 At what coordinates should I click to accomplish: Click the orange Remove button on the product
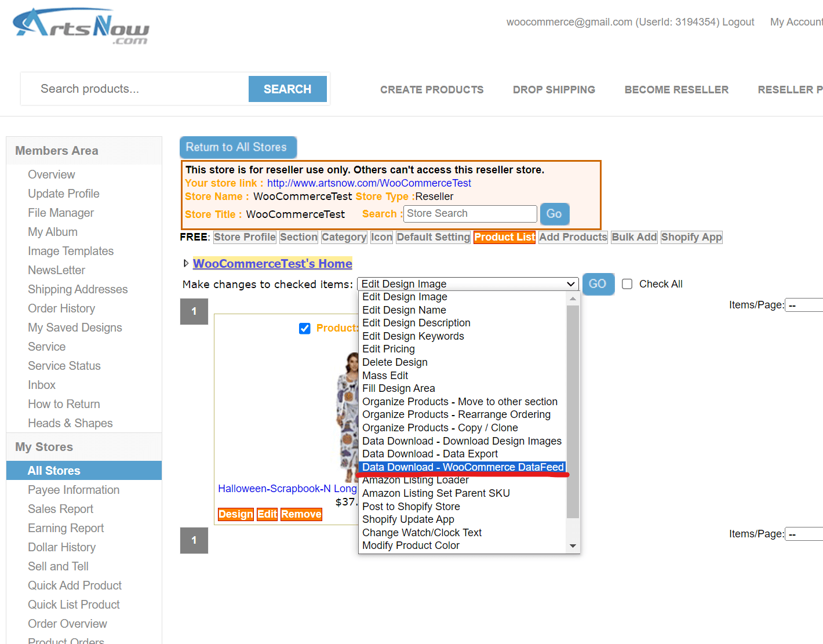[x=301, y=514]
